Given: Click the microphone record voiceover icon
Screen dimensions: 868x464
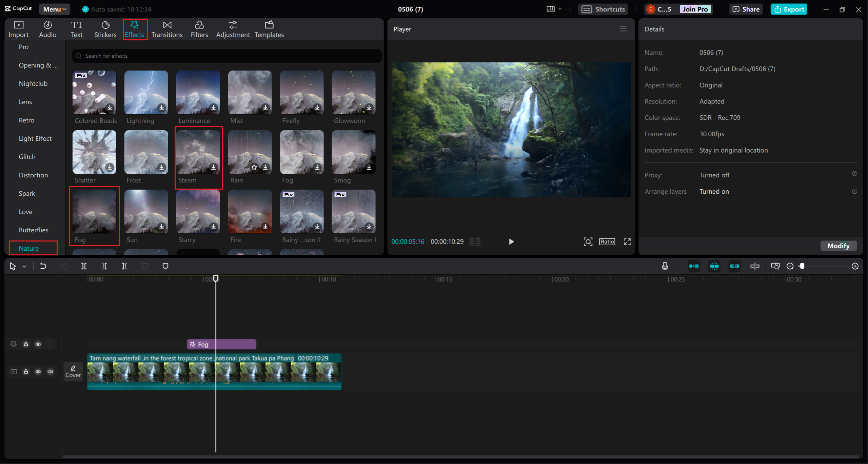Looking at the screenshot, I should pos(665,266).
